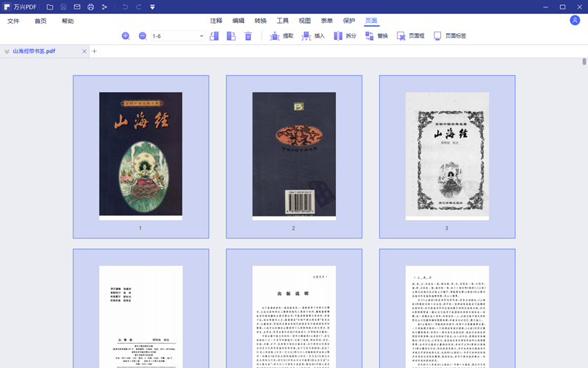Rotate pages right using toolbar icon
The width and height of the screenshot is (588, 368).
click(231, 36)
